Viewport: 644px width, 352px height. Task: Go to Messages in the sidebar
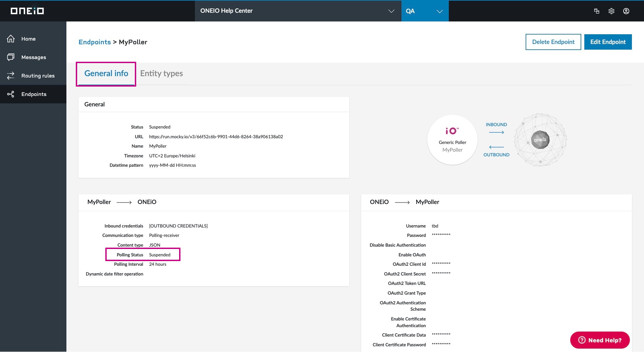tap(33, 57)
